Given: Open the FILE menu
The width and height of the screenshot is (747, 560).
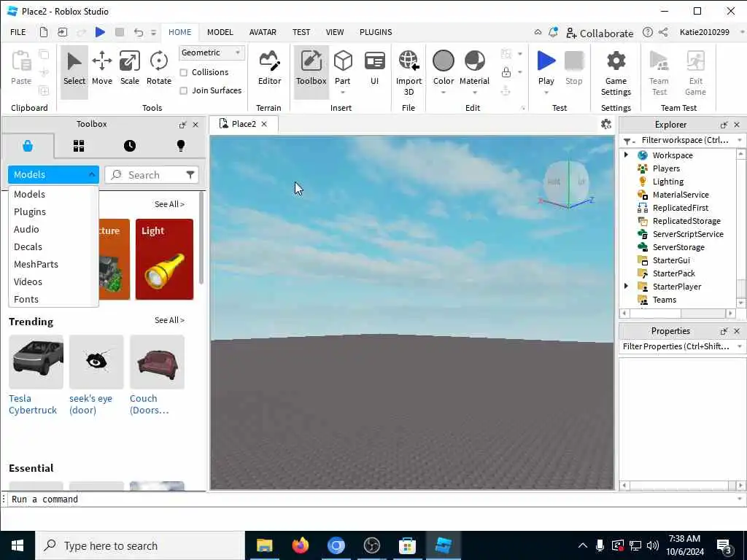Looking at the screenshot, I should 18,32.
